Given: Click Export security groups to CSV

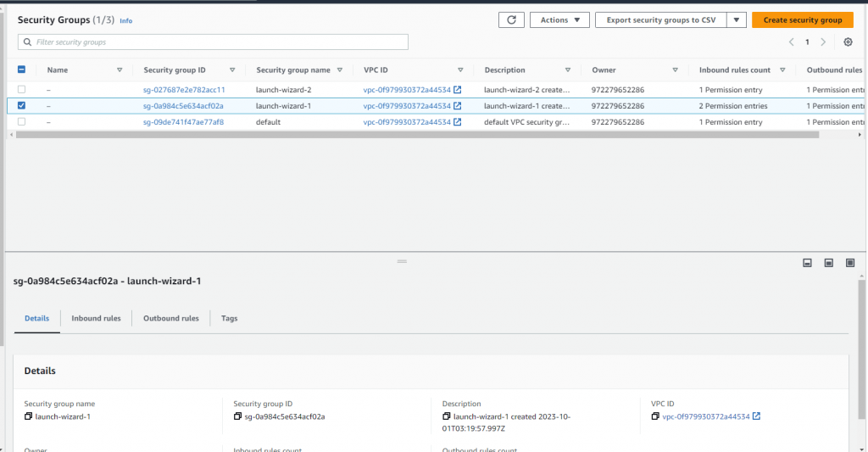Looking at the screenshot, I should (x=661, y=20).
